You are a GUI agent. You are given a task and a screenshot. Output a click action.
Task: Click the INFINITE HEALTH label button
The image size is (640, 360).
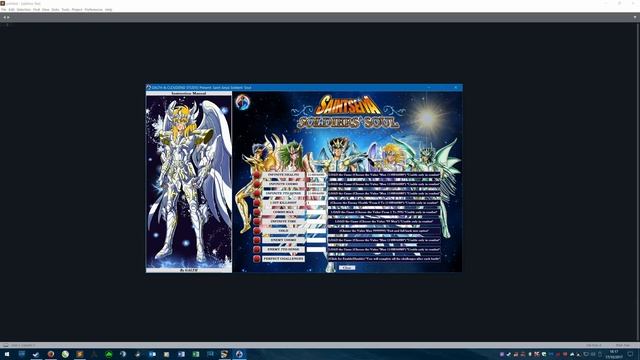tap(283, 175)
